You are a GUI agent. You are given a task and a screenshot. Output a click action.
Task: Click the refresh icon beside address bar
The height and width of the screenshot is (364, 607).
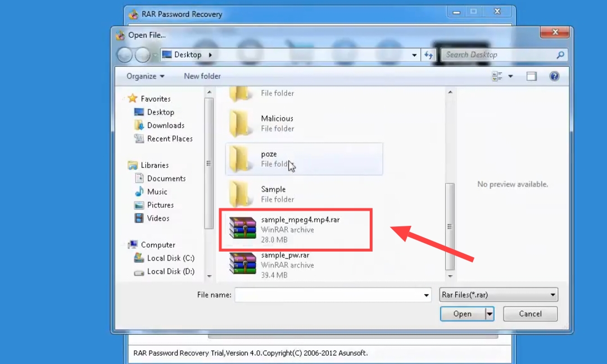(428, 55)
